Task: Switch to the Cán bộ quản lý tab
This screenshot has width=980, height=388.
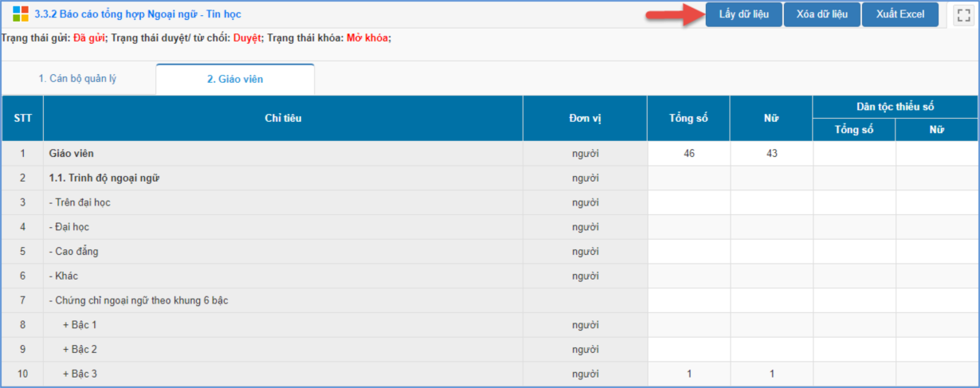Action: (x=78, y=79)
